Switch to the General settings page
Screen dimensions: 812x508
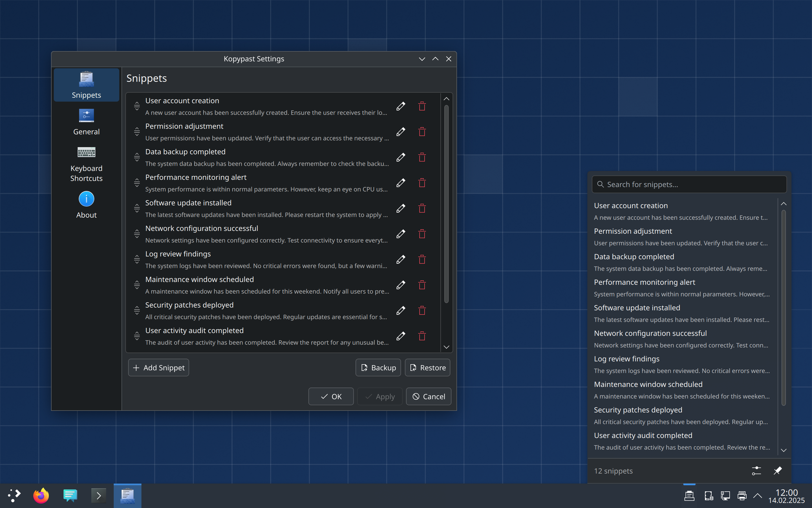pyautogui.click(x=86, y=122)
